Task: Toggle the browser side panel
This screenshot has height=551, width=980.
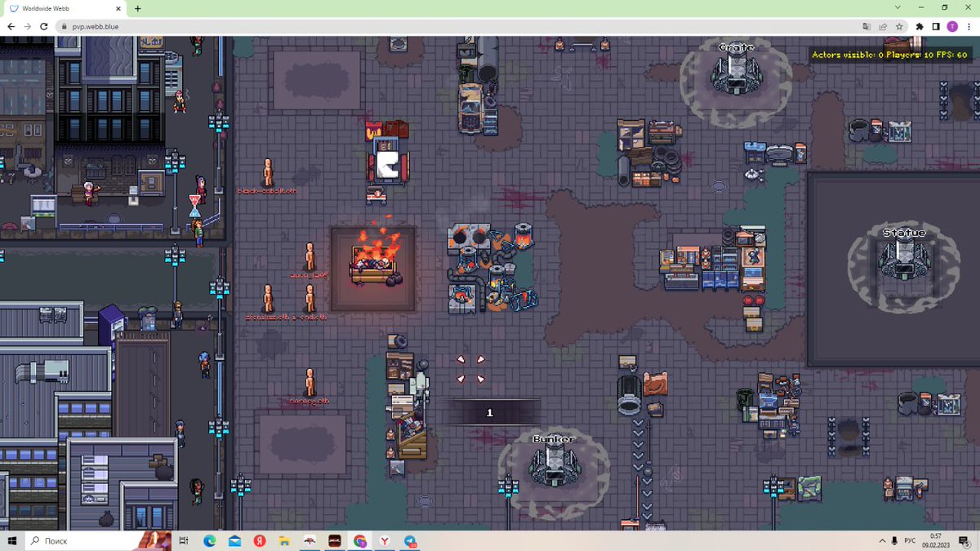Action: tap(936, 26)
